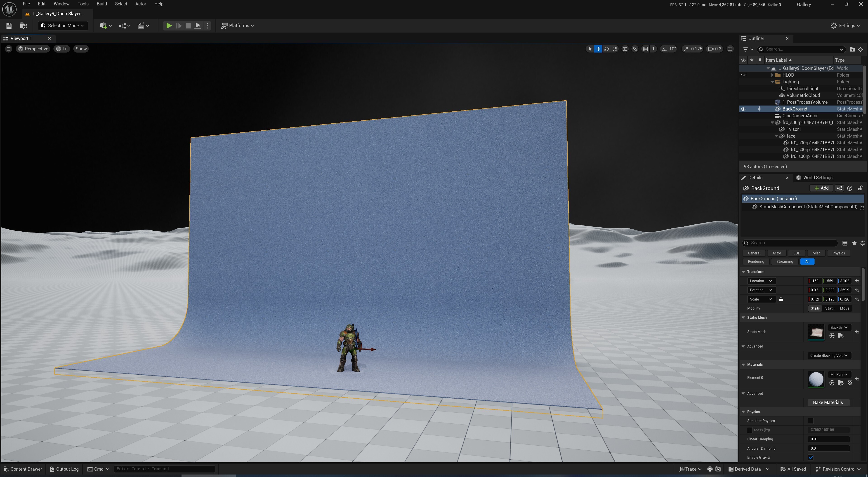The width and height of the screenshot is (868, 477).
Task: Save the current level
Action: point(9,26)
